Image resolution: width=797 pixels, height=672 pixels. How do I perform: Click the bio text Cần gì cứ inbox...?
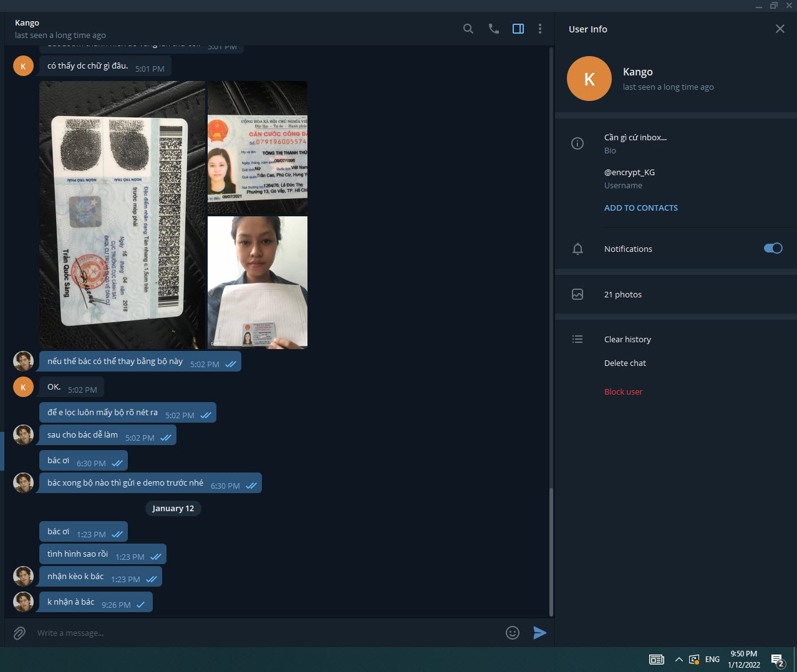coord(635,137)
